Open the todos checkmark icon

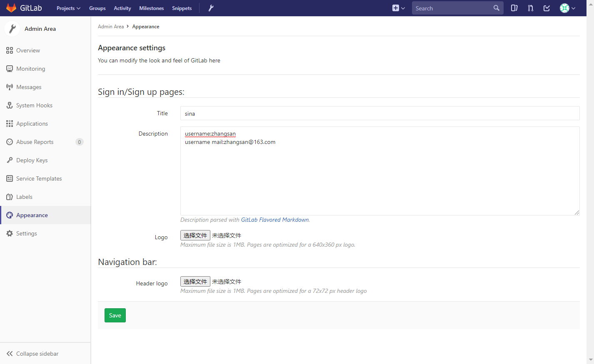pos(547,8)
